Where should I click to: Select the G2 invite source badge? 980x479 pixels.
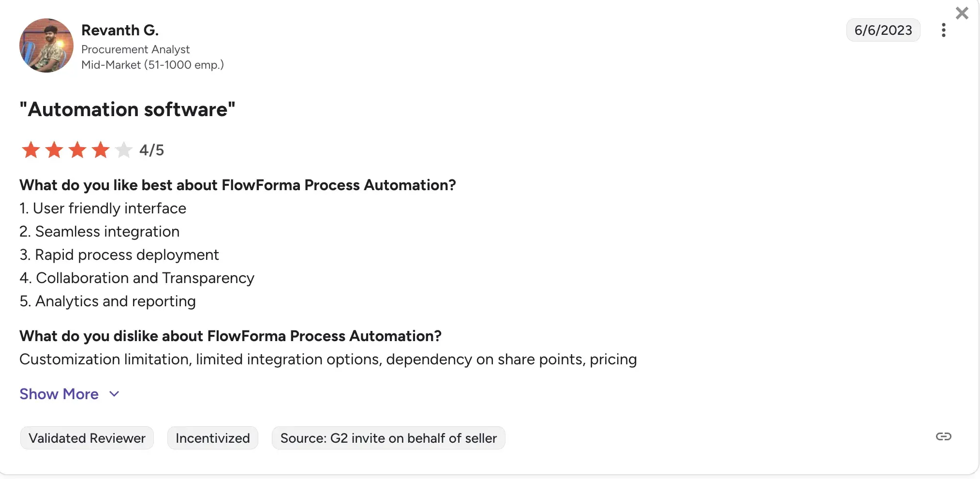click(x=388, y=437)
